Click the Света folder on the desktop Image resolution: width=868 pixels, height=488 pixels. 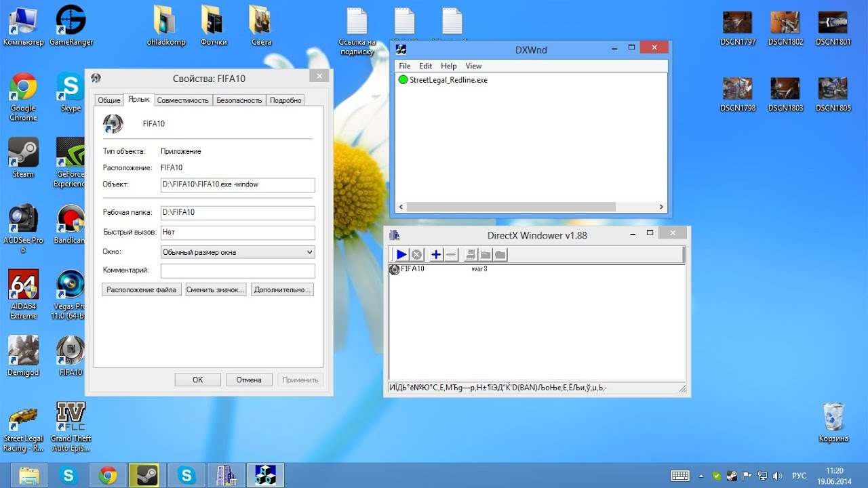[261, 26]
